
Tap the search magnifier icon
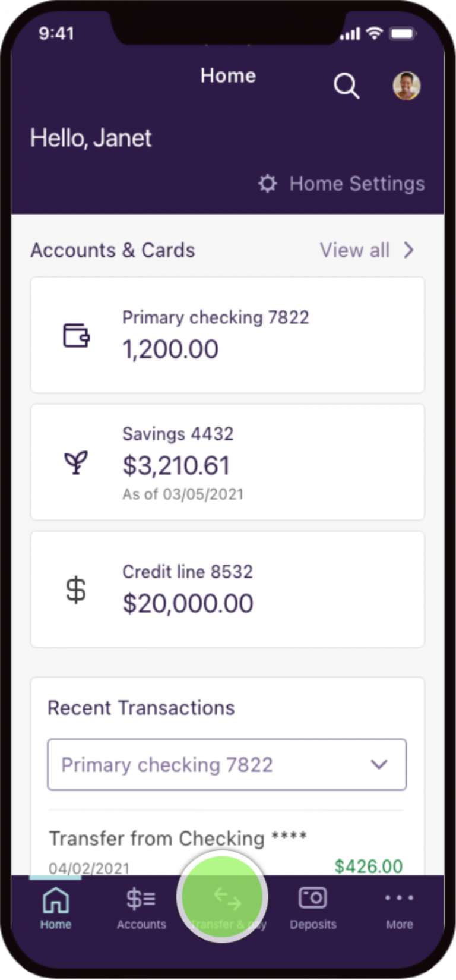click(346, 86)
